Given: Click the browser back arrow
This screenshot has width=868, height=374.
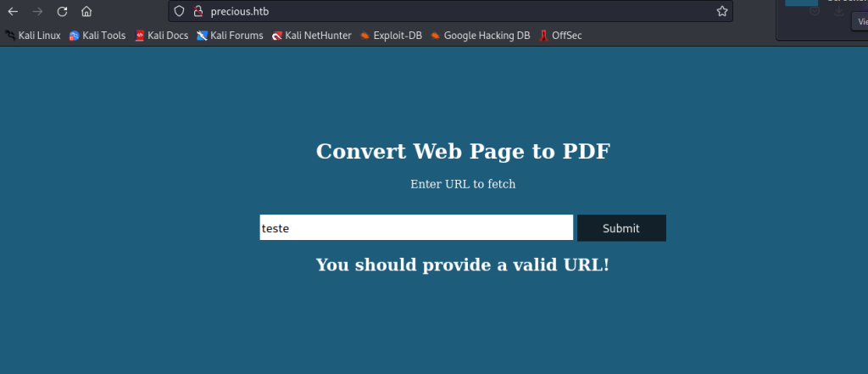Looking at the screenshot, I should pos(13,12).
